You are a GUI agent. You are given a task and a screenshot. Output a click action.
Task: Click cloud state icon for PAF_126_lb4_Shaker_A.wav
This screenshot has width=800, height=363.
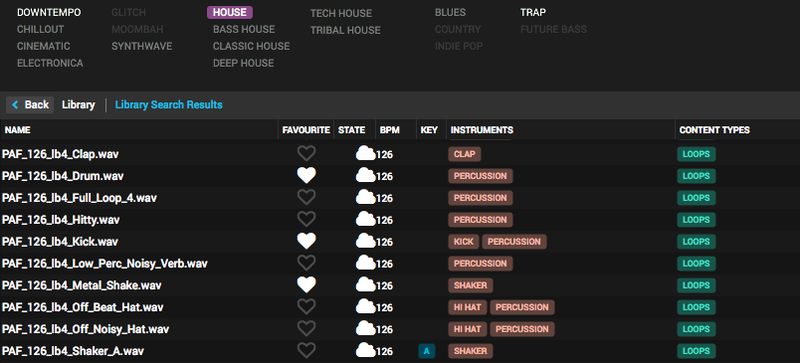pos(365,350)
